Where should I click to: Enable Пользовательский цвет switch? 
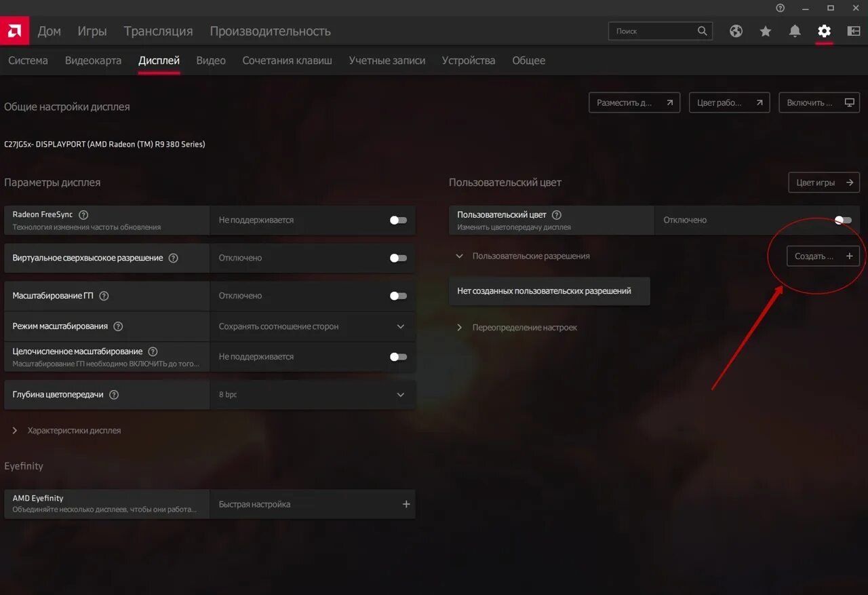[x=843, y=220]
